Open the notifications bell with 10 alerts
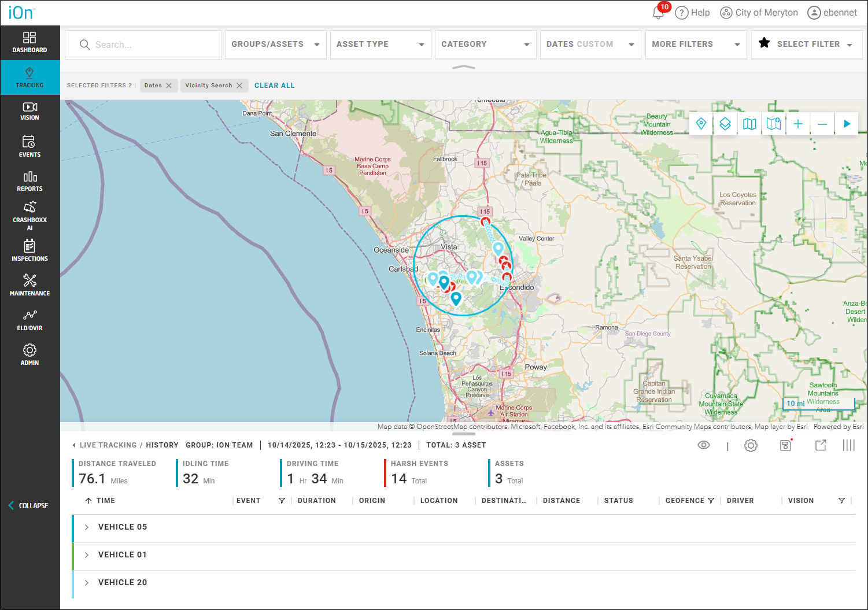This screenshot has height=610, width=868. point(659,12)
